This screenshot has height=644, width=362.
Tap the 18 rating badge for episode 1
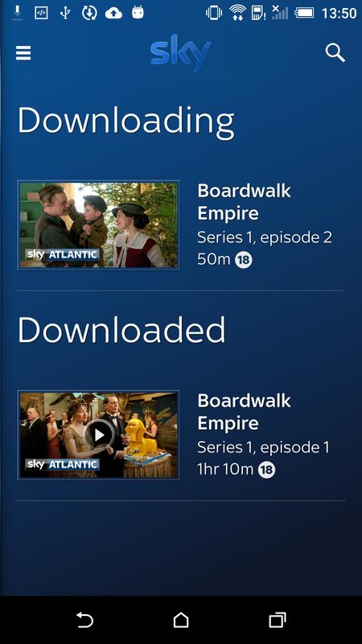click(266, 469)
